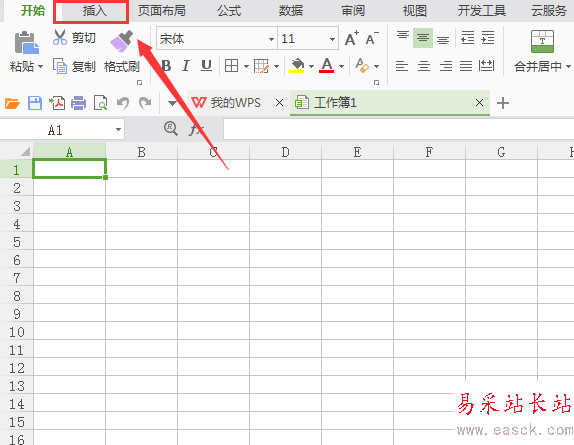Decrease font size with A- icon
Screen dimensions: 574x445
tap(372, 38)
